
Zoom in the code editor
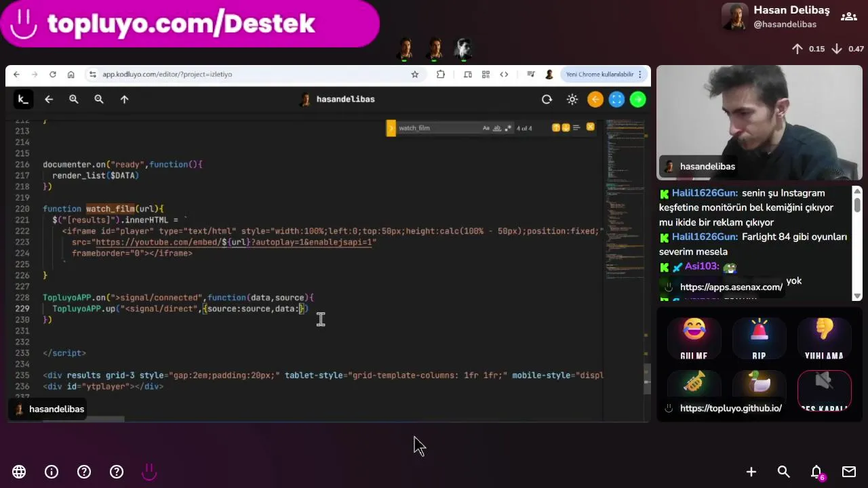tap(74, 100)
